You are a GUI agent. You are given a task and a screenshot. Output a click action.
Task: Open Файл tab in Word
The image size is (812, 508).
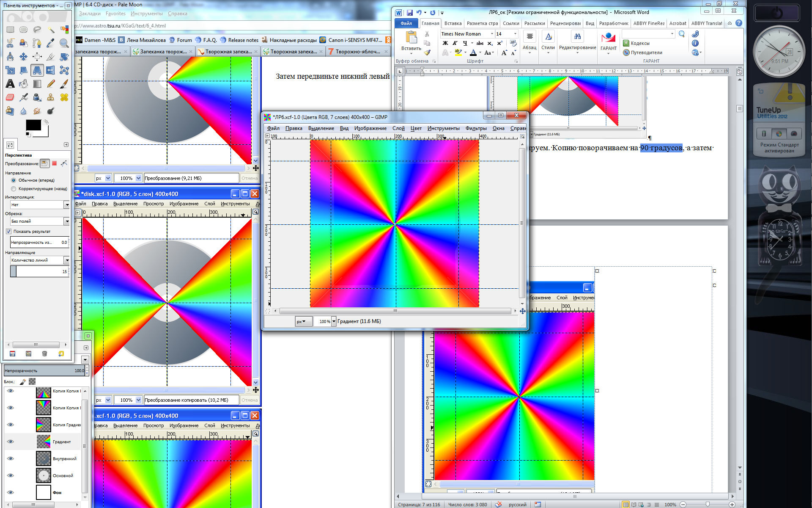click(406, 23)
